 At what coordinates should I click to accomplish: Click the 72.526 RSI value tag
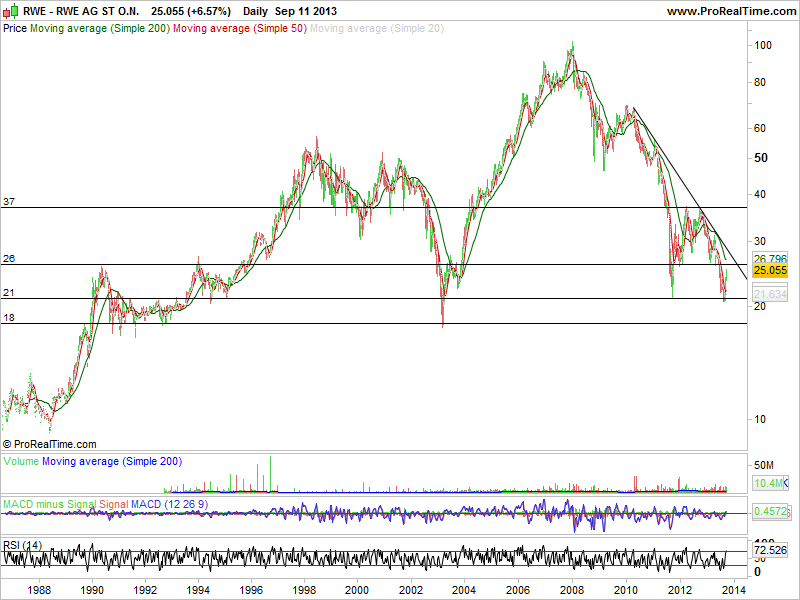point(770,550)
